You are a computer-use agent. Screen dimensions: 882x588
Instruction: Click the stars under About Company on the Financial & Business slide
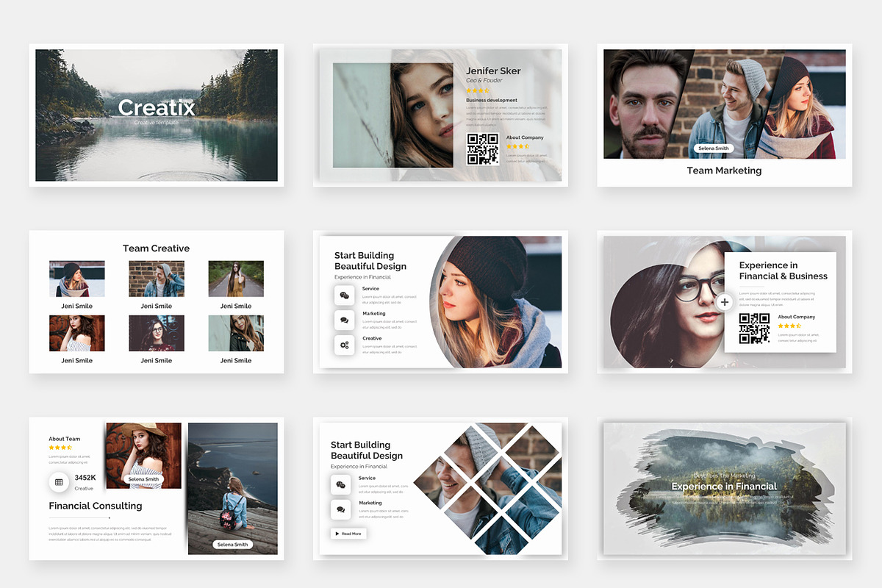click(789, 326)
